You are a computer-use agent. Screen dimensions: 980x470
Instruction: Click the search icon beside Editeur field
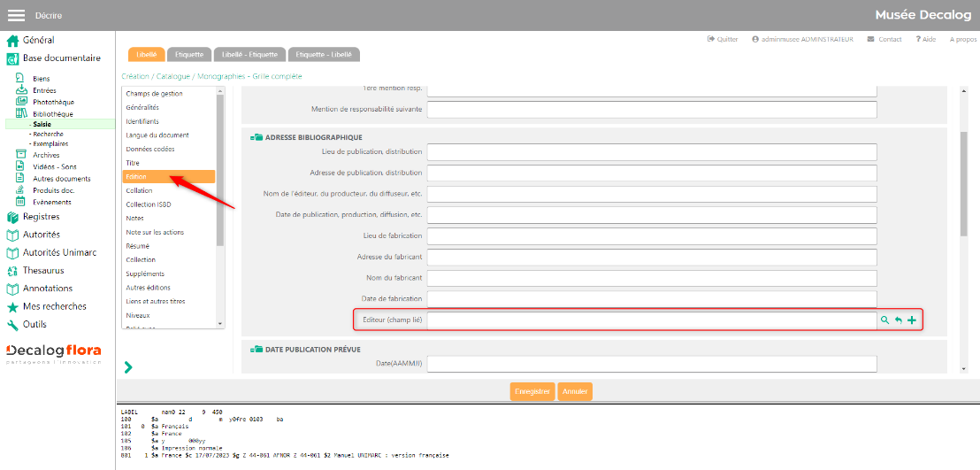884,320
